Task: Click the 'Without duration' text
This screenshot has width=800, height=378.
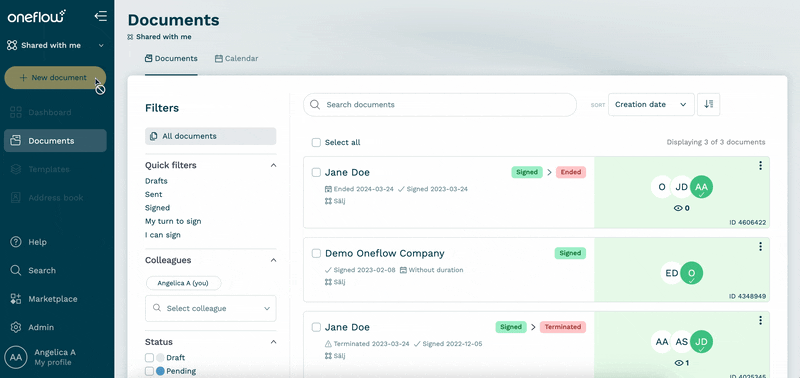Action: (x=436, y=270)
